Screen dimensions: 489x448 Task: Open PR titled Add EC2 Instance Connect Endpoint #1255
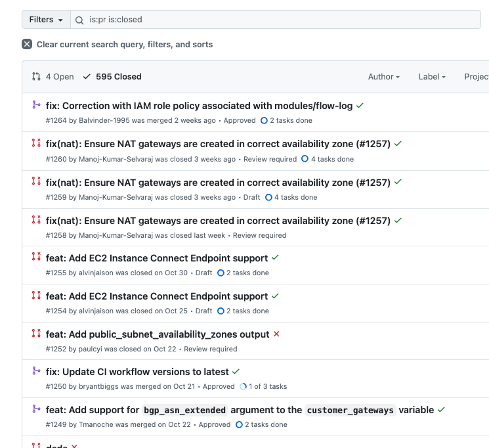pos(157,258)
